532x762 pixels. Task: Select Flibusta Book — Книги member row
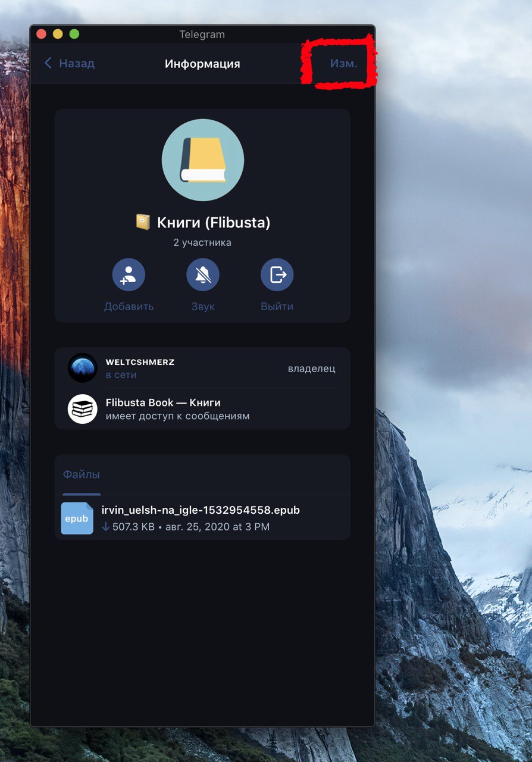tap(202, 409)
